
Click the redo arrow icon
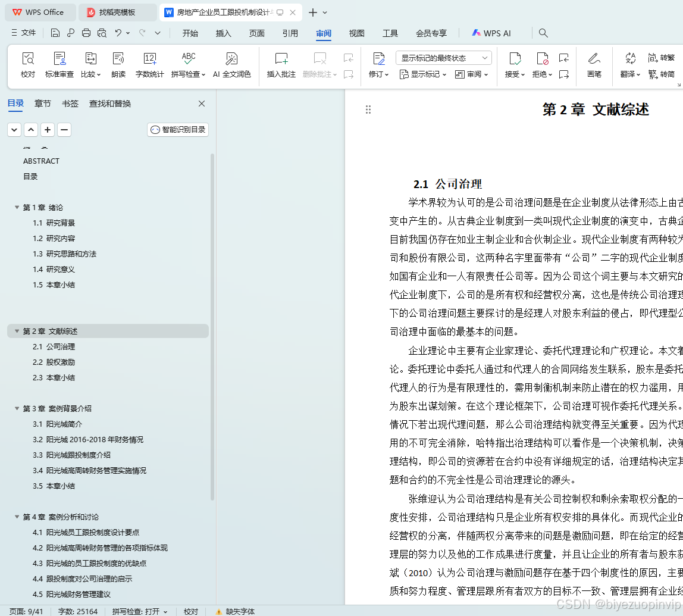[142, 33]
